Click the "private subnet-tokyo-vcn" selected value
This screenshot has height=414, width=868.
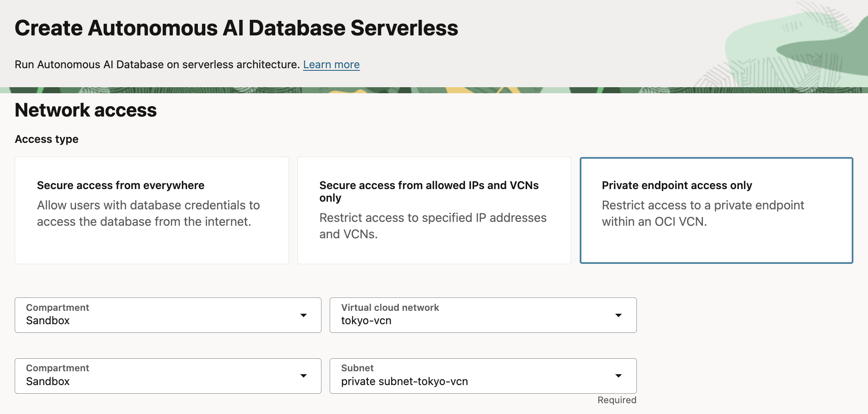click(x=405, y=381)
